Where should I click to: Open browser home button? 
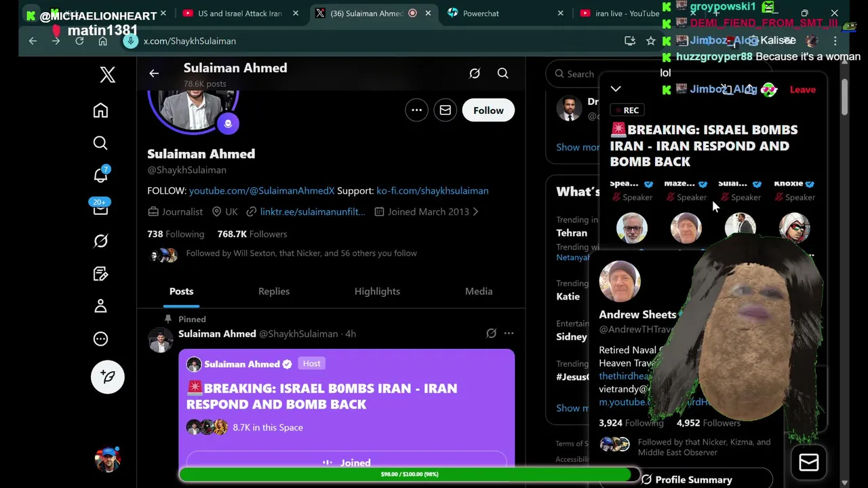(x=102, y=41)
